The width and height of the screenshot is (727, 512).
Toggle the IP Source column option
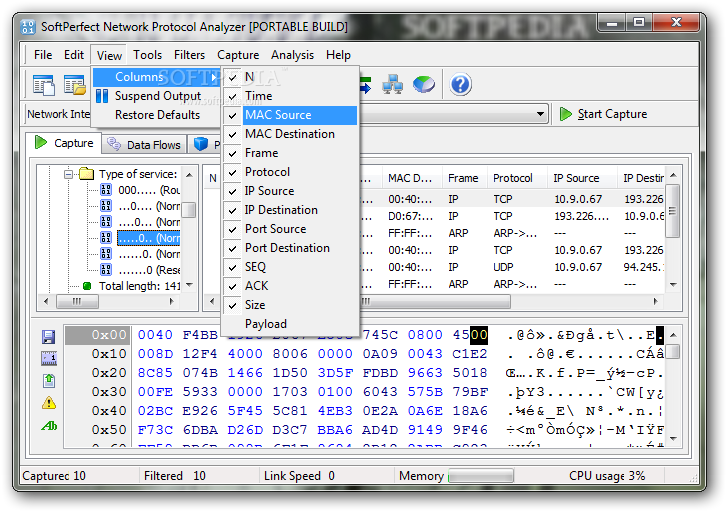coord(290,191)
